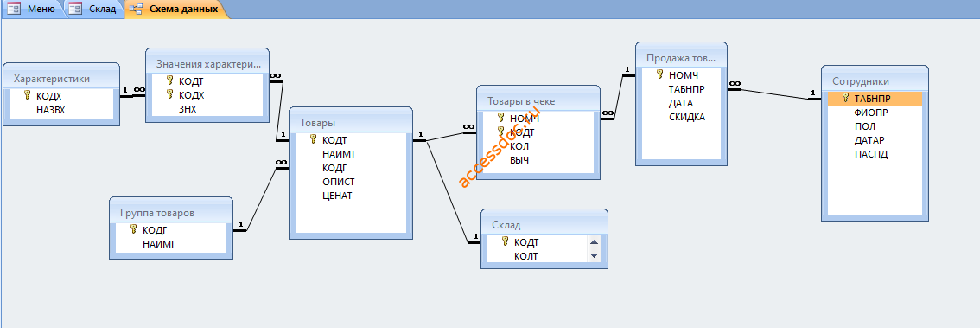
Task: Click the key icon beside НОМЧ in Продажа товаров
Action: coord(659,74)
